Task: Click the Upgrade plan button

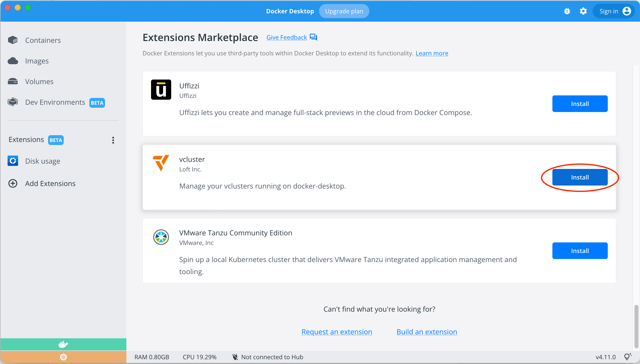Action: (x=344, y=11)
